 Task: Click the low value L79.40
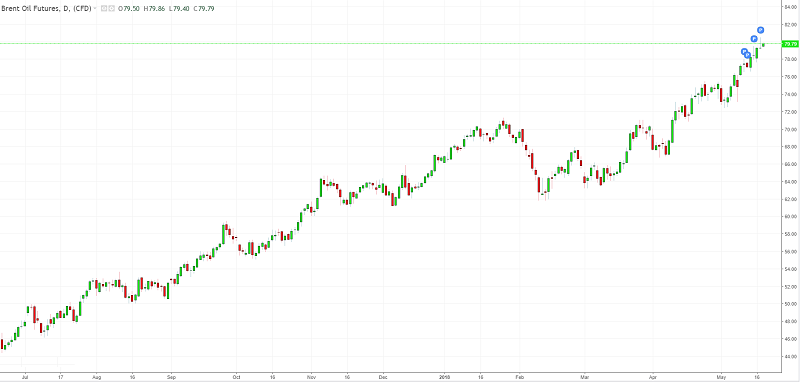tap(179, 9)
